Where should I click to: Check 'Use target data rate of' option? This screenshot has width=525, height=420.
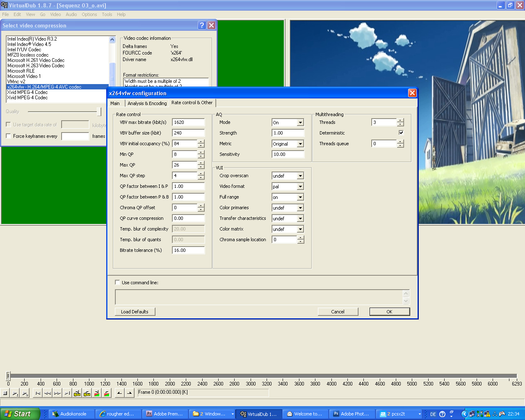pos(8,125)
